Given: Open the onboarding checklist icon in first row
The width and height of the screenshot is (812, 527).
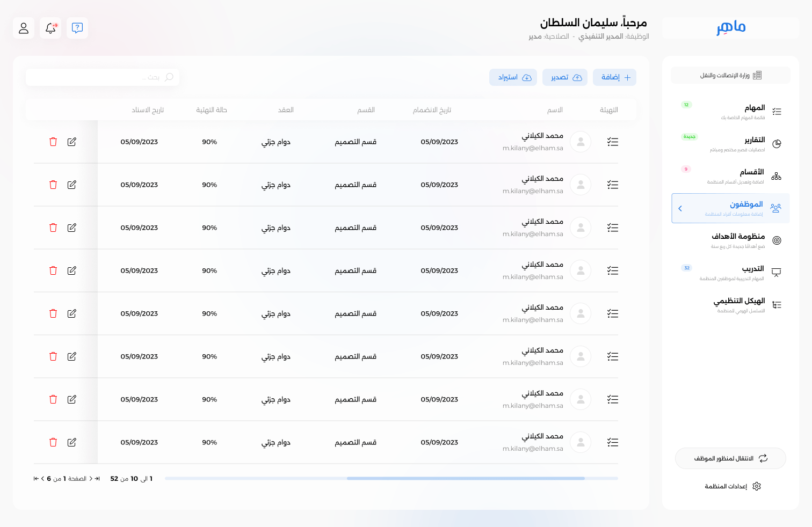Looking at the screenshot, I should coord(612,142).
